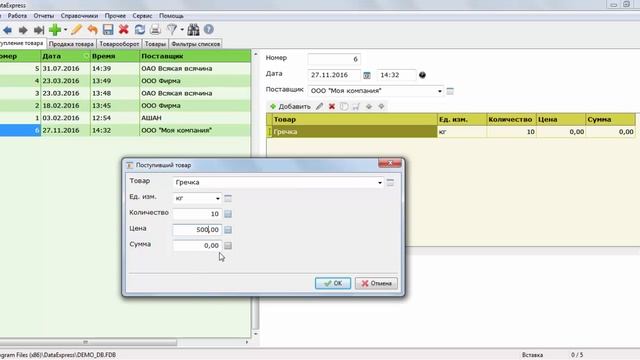Click the shopping cart icon in subtable toolbar
Image resolution: width=640 pixels, height=360 pixels.
click(x=356, y=107)
